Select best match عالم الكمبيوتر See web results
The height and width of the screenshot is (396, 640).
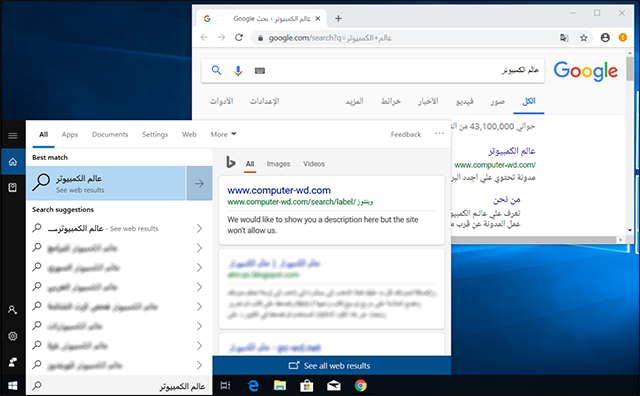pos(106,183)
